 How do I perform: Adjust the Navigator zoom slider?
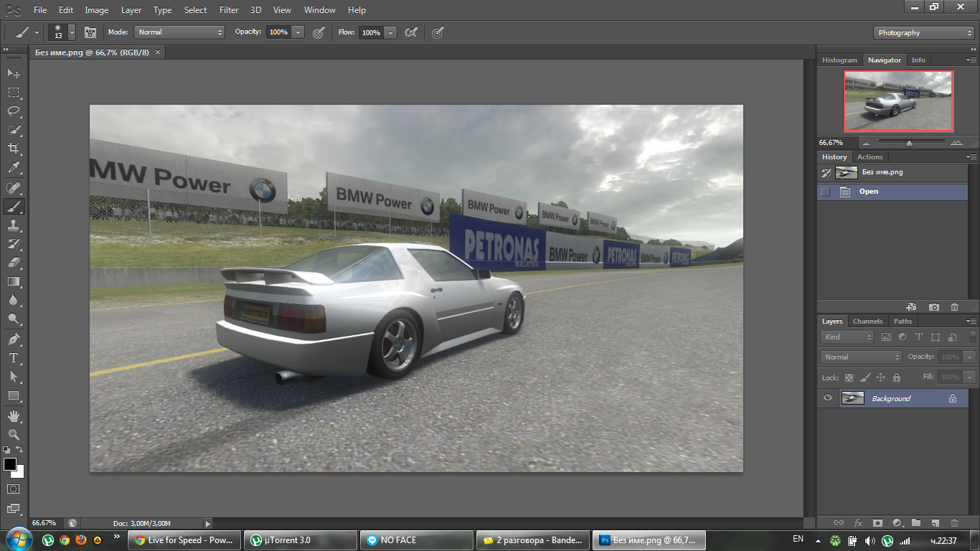[909, 143]
